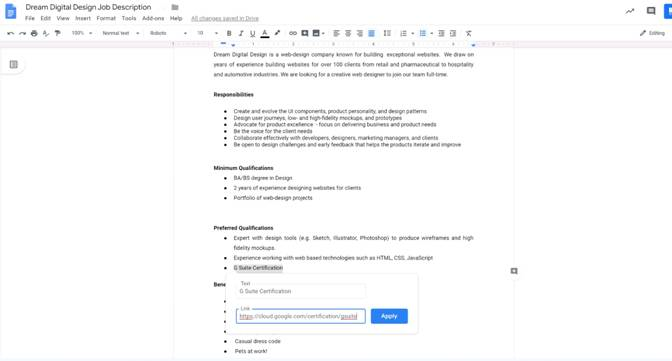Open the highlight color pen icon
The image size is (672, 361).
tap(277, 33)
